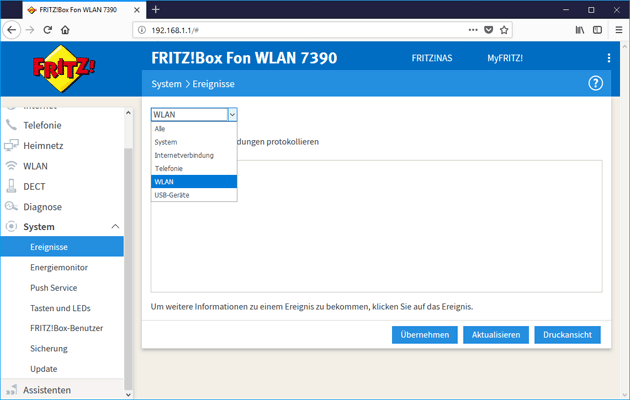The width and height of the screenshot is (630, 400).
Task: Close the FRITZ!Box Fon WLAN 7390 tab
Action: (137, 10)
